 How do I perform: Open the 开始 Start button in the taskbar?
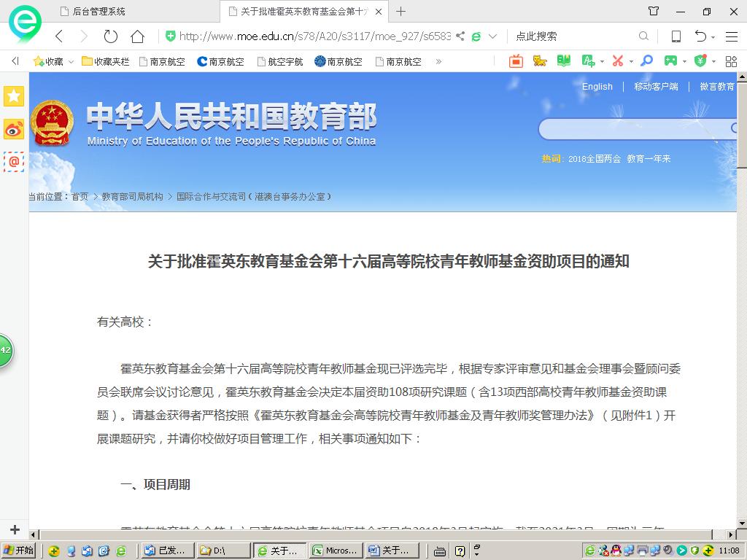(20, 551)
